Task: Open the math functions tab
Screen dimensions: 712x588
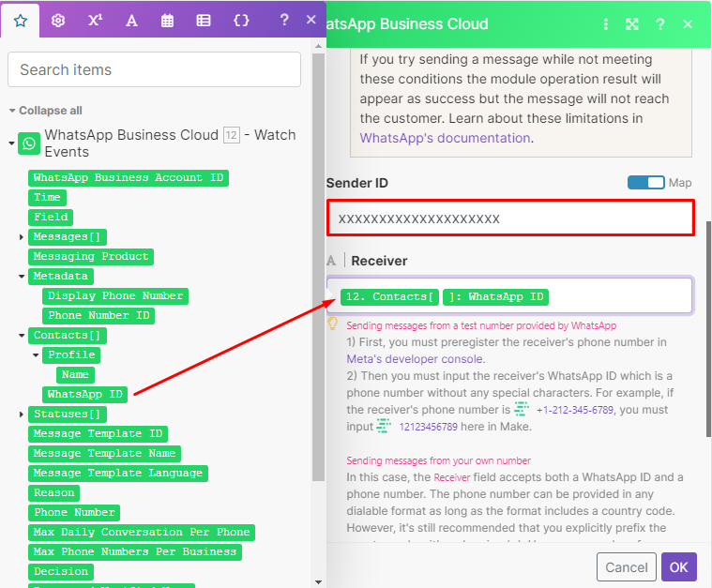Action: click(95, 21)
